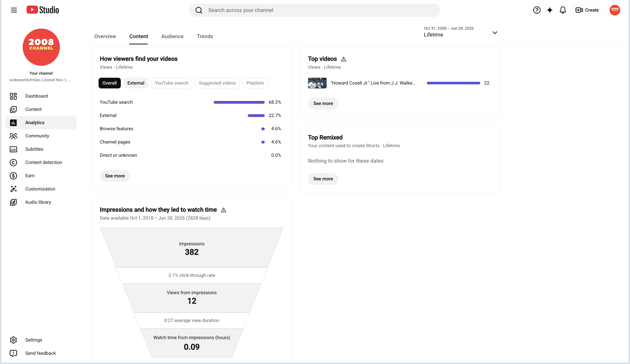This screenshot has height=364, width=630.
Task: Open the Ask Studio sparkle icon
Action: (x=549, y=10)
